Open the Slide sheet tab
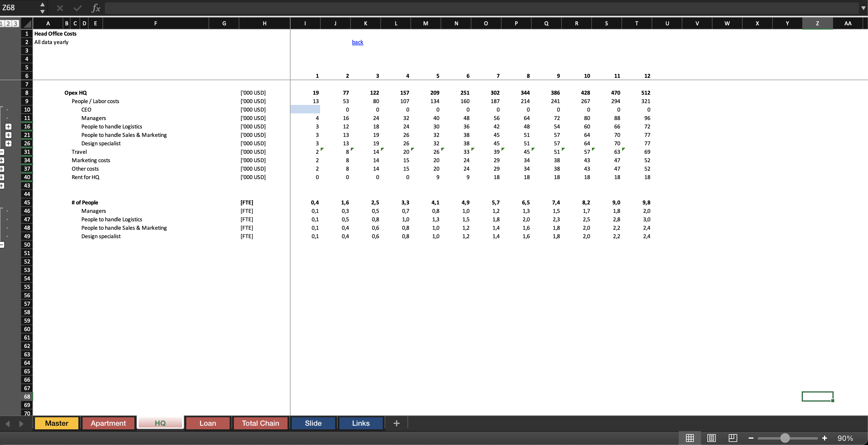The image size is (868, 445). point(313,423)
